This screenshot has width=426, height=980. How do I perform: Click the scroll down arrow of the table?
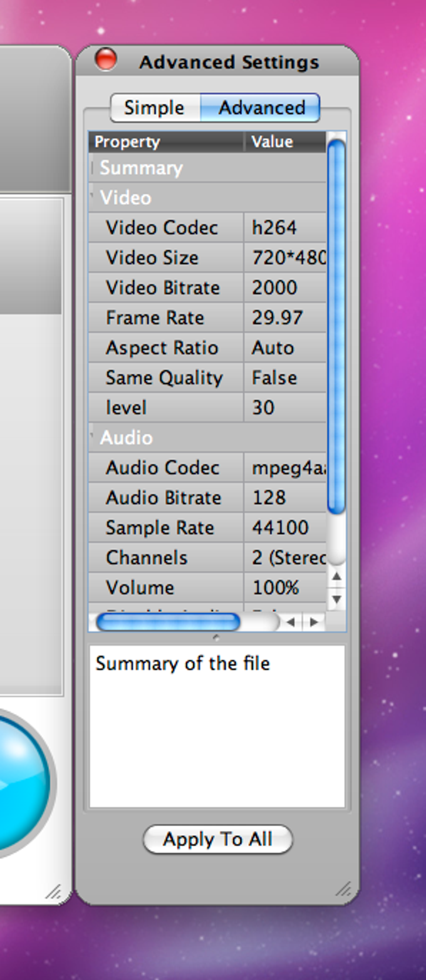336,599
